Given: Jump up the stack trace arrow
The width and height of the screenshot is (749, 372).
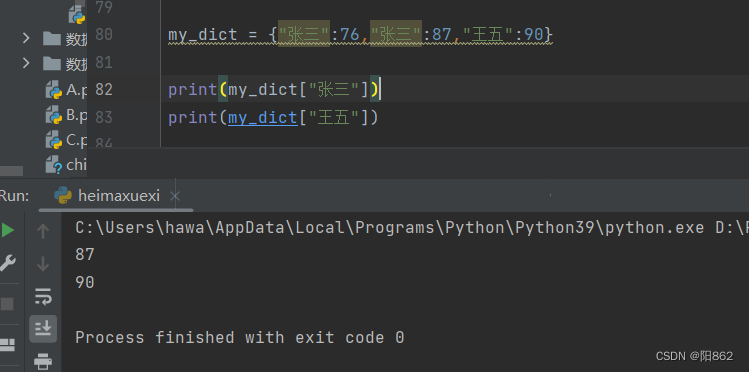Looking at the screenshot, I should [x=43, y=231].
